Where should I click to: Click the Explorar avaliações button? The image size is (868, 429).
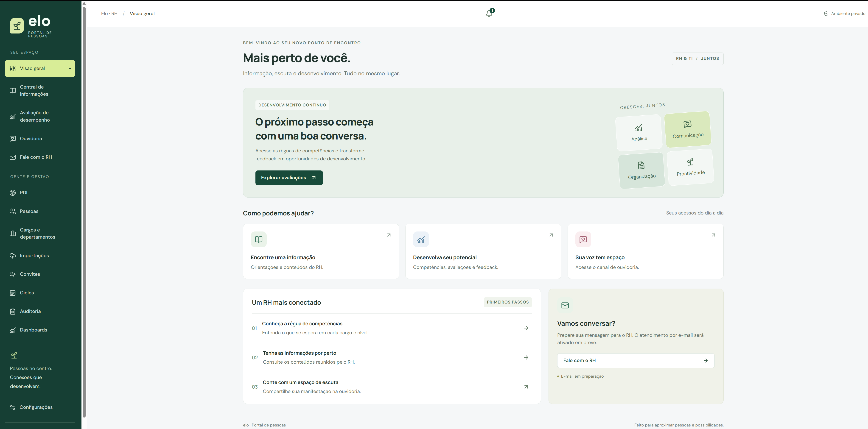[x=289, y=178]
